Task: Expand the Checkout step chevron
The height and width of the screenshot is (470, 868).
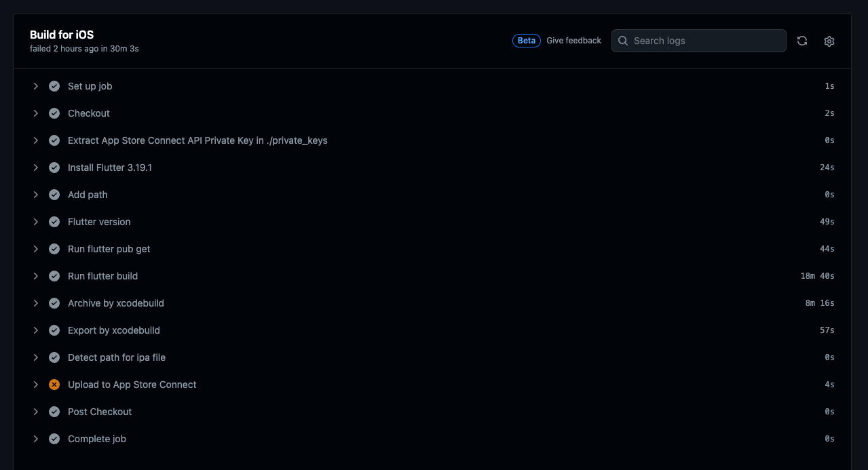Action: click(x=35, y=113)
